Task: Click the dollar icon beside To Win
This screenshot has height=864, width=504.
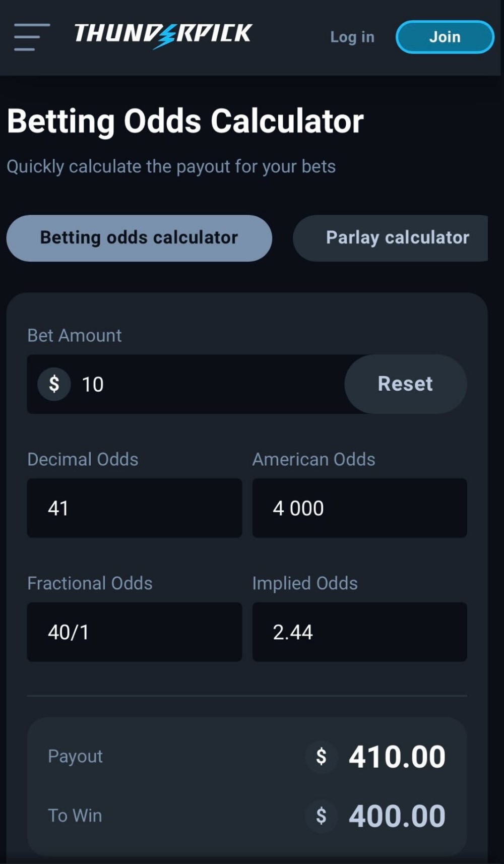Action: pyautogui.click(x=321, y=816)
